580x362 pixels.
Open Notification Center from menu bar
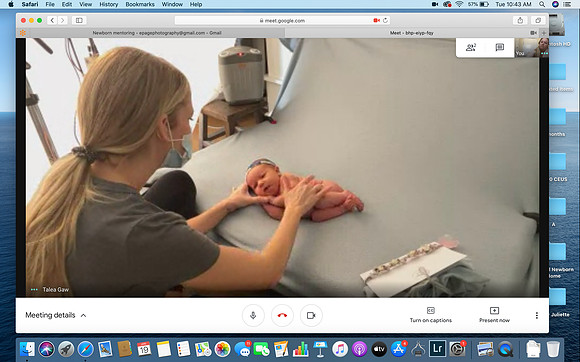coord(567,4)
